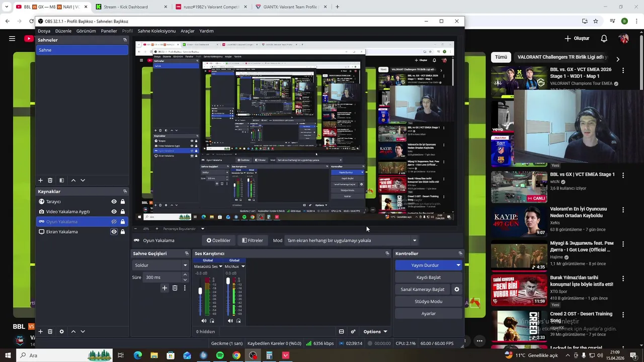Image resolution: width=644 pixels, height=362 pixels.
Task: Expand Yayını Durdur dropdown arrow
Action: point(458,265)
